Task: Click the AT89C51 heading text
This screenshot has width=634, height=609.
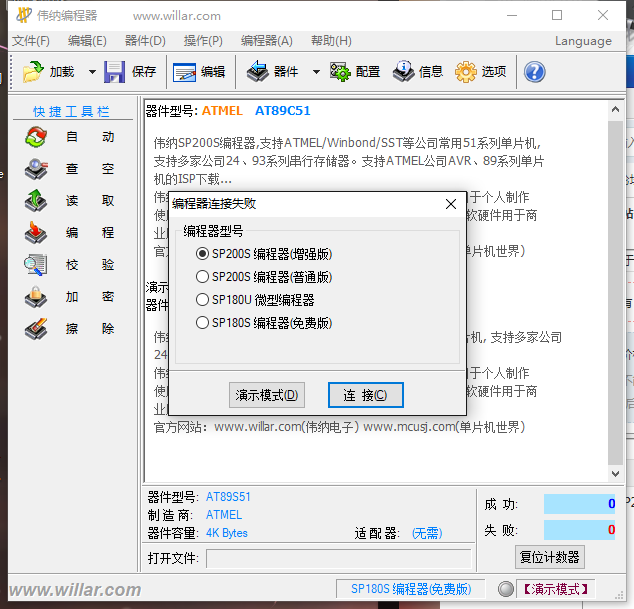Action: click(x=283, y=111)
